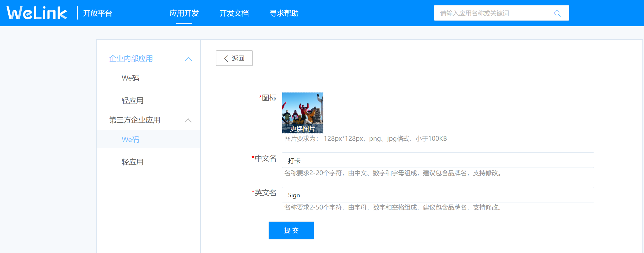The image size is (644, 253).
Task: Select 轻应用 under 第三方企业应用
Action: (133, 162)
